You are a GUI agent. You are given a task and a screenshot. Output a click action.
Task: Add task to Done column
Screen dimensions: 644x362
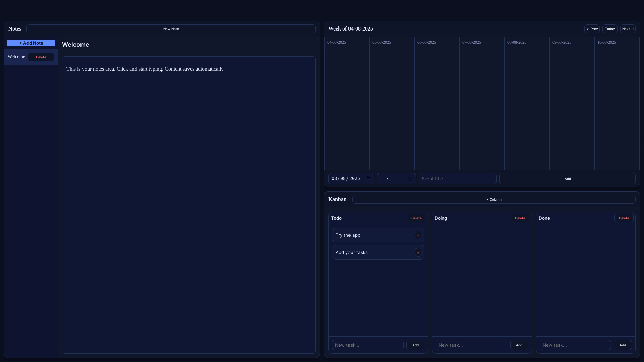pyautogui.click(x=623, y=345)
